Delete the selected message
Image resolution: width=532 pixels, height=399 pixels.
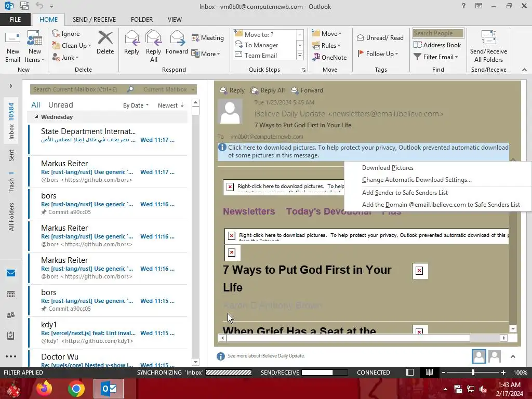[105, 43]
